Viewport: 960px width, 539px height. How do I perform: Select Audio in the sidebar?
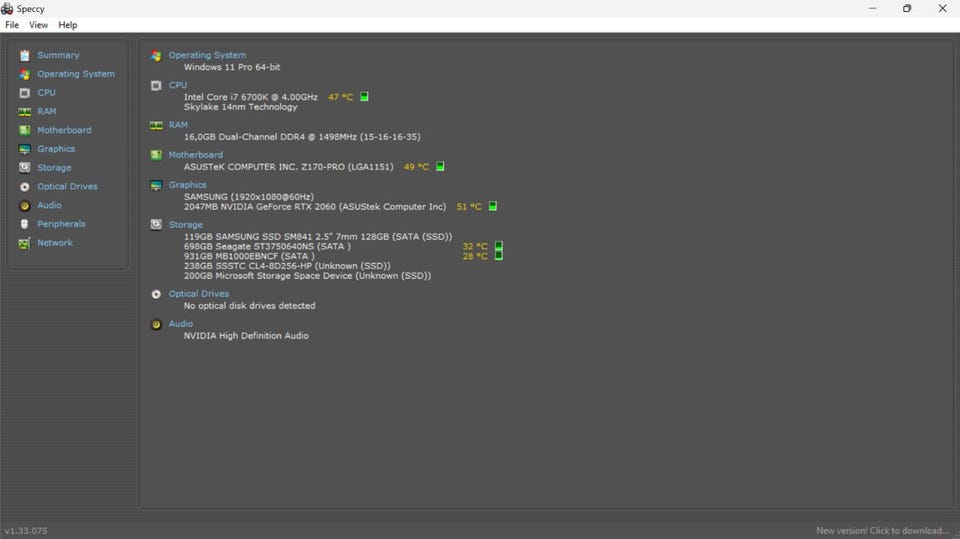point(49,205)
